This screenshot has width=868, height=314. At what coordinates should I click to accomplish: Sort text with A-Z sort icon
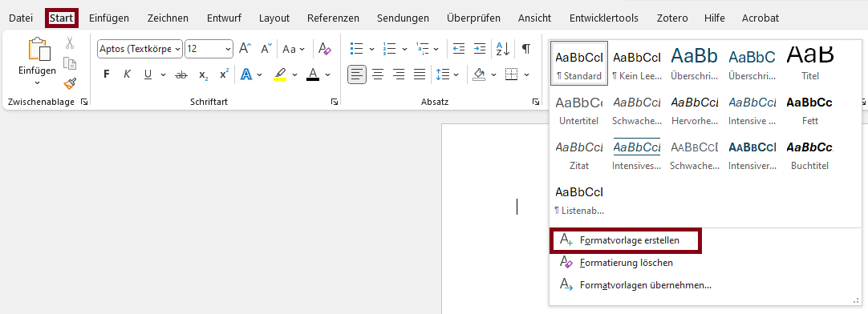[503, 49]
